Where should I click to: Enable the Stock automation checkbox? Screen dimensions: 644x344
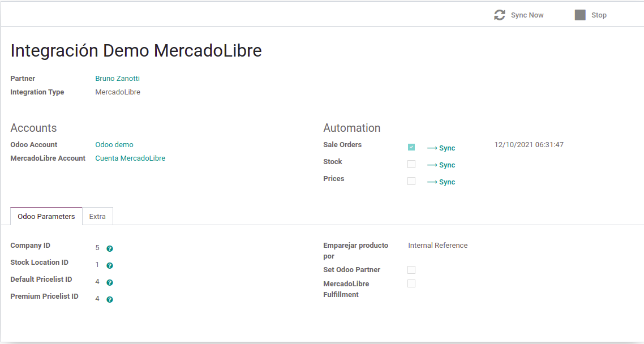(411, 164)
